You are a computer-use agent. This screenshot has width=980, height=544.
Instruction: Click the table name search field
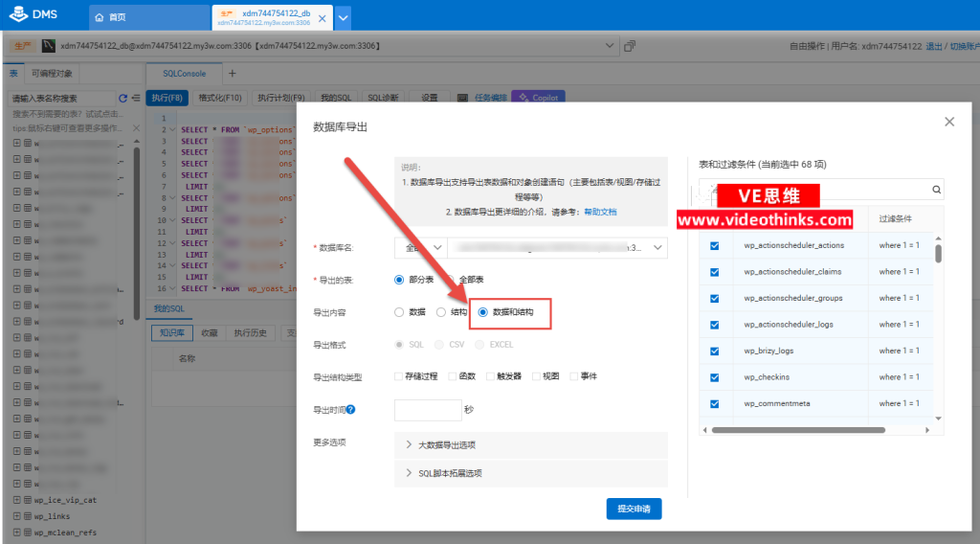62,99
